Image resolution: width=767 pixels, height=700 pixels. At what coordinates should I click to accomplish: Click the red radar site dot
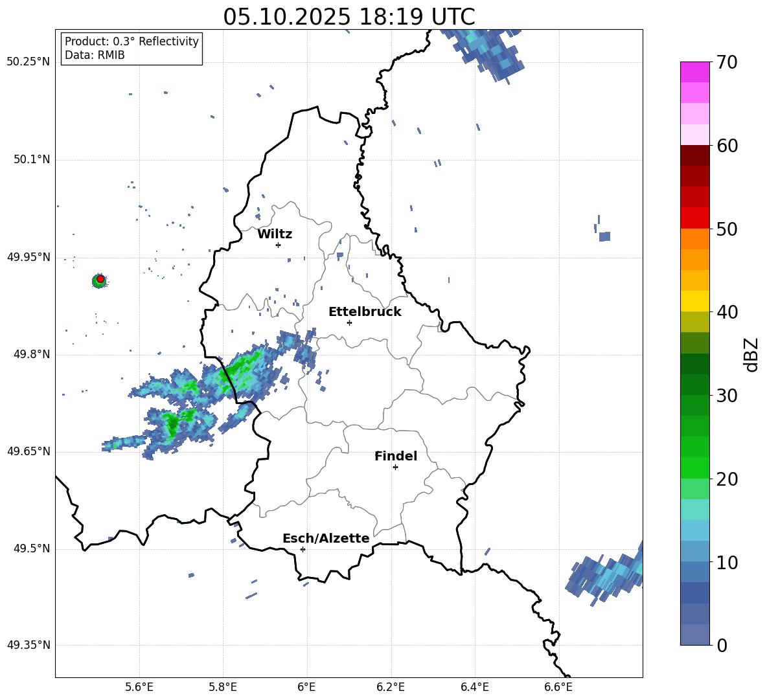click(100, 279)
